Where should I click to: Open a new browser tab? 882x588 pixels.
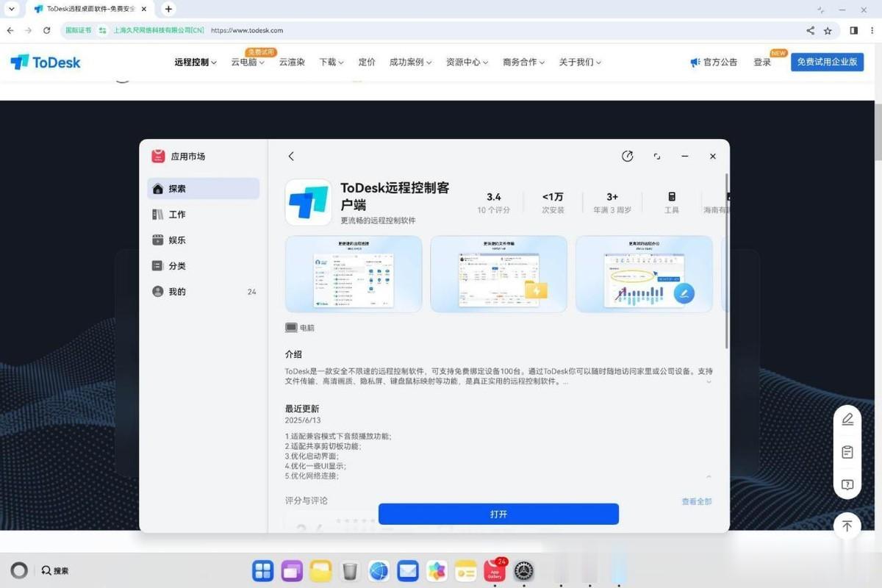[168, 9]
